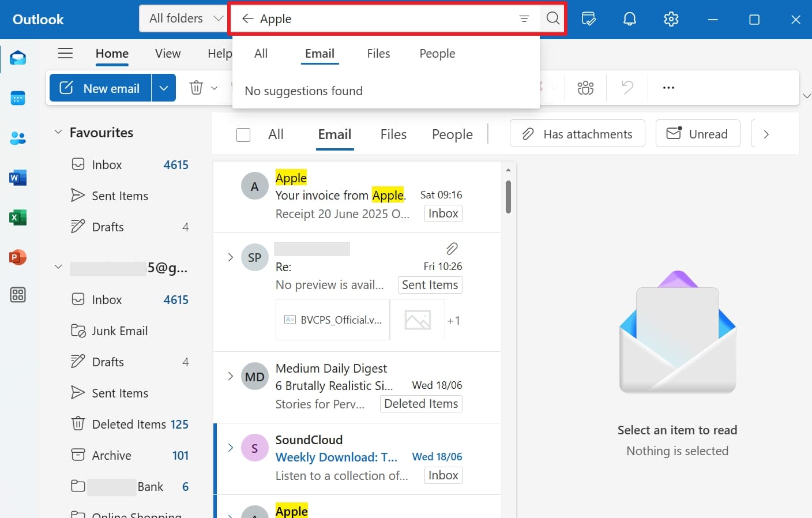Select all results with the checkbox
812x518 pixels.
[243, 134]
